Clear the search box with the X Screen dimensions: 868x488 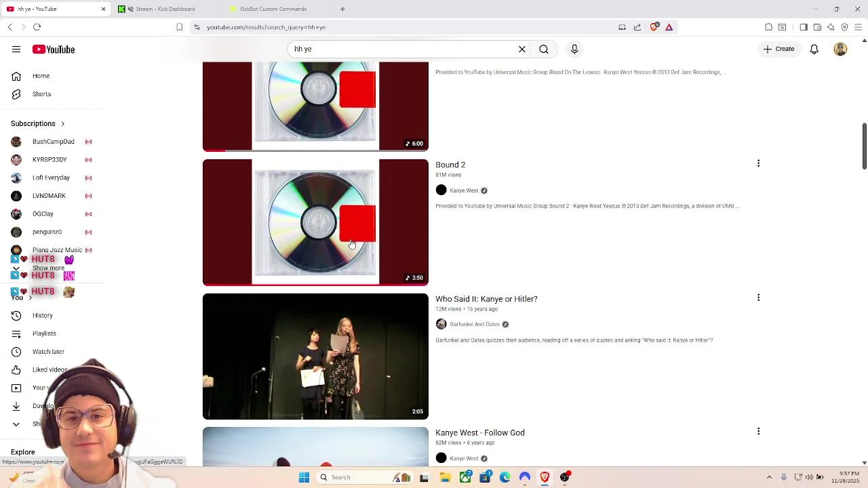click(522, 49)
